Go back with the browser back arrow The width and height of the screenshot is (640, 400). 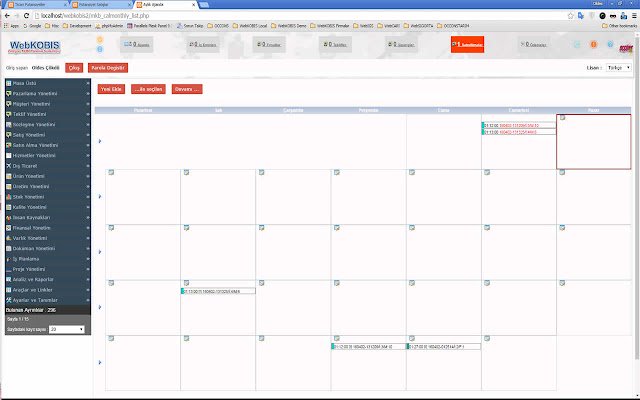coord(7,16)
